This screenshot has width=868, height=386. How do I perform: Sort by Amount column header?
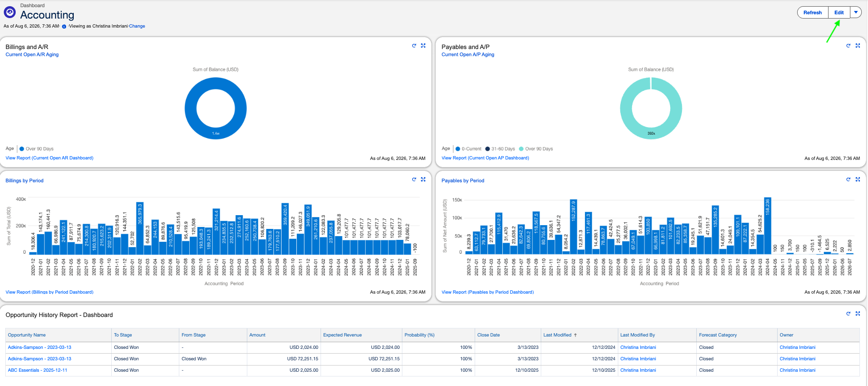pyautogui.click(x=257, y=335)
